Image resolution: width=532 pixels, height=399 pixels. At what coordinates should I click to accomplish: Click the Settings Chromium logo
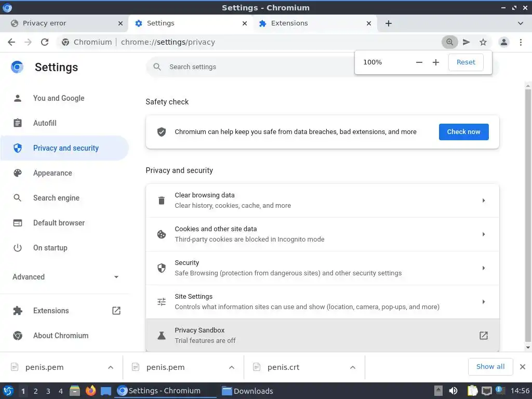[17, 67]
